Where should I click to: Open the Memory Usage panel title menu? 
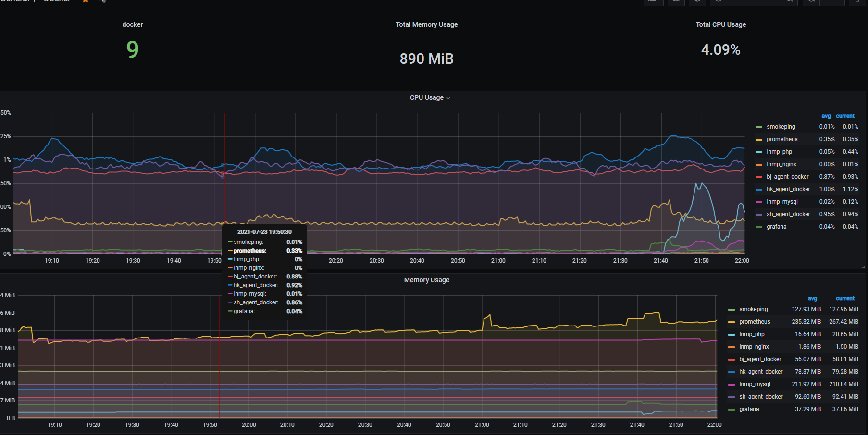click(426, 280)
